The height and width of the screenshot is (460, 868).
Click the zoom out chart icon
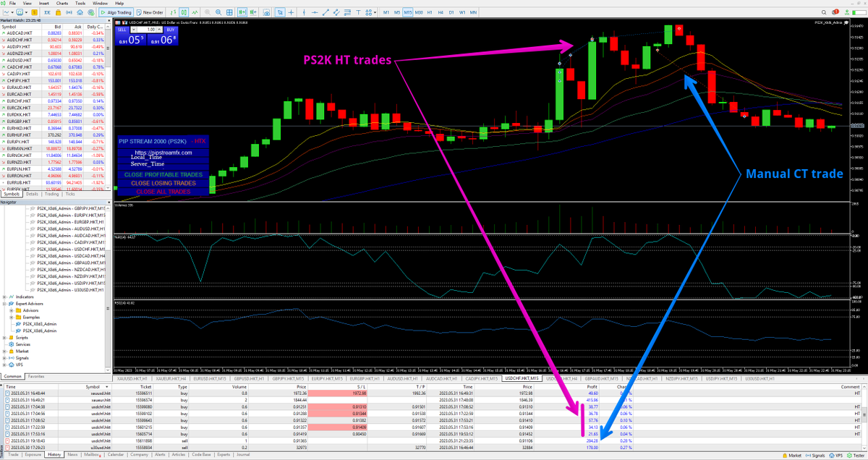[218, 12]
